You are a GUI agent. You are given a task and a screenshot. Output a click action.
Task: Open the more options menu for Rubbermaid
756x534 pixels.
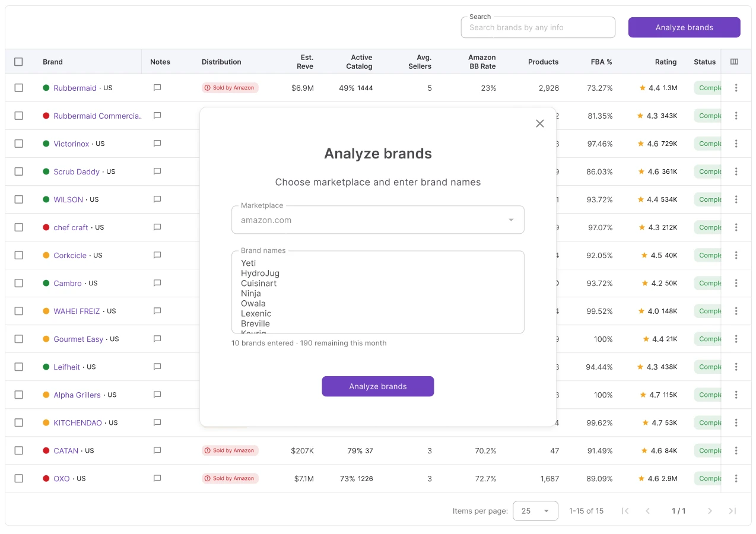736,88
